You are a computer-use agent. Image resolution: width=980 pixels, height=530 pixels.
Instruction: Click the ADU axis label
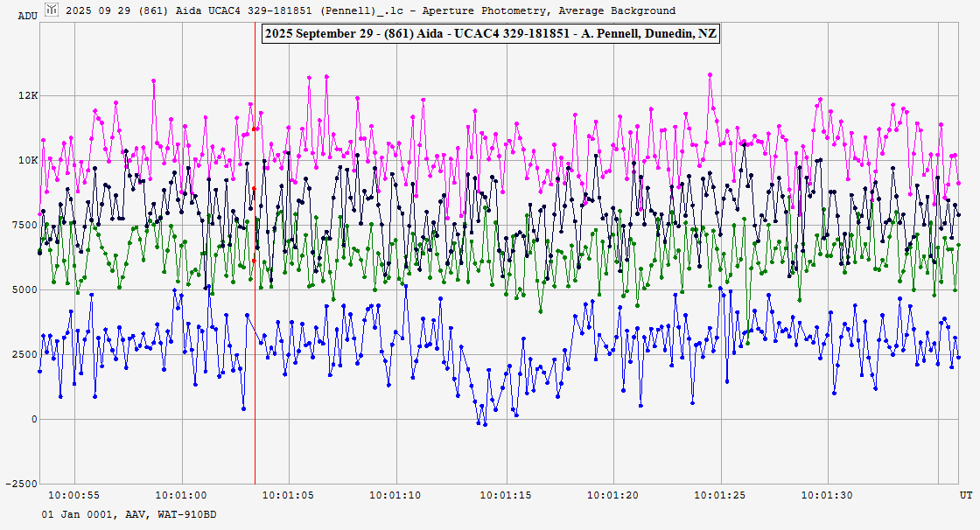[x=28, y=16]
